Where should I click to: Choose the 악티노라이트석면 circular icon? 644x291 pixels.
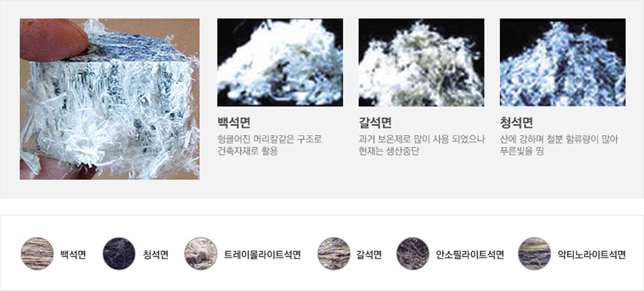pyautogui.click(x=535, y=254)
